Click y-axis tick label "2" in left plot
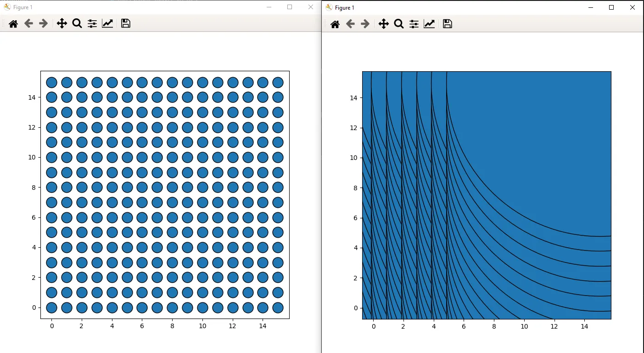 click(34, 278)
